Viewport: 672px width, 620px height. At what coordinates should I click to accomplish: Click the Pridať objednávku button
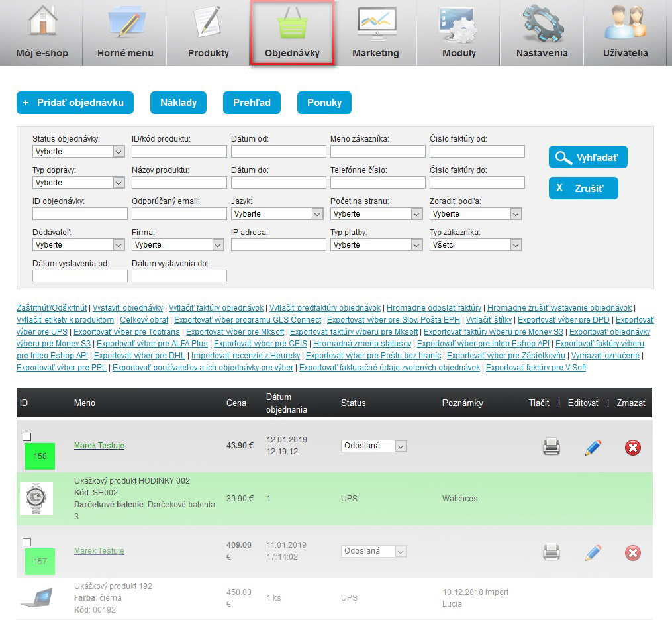(75, 103)
